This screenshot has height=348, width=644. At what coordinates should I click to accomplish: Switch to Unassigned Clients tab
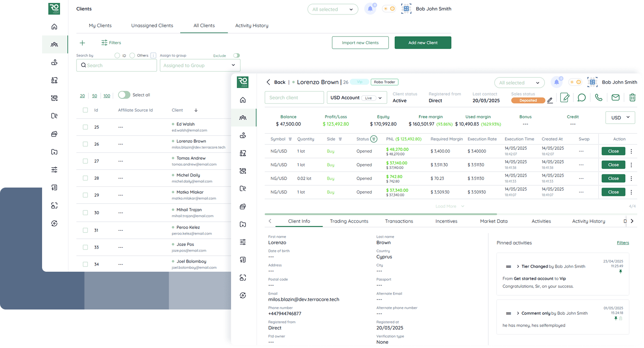point(152,26)
